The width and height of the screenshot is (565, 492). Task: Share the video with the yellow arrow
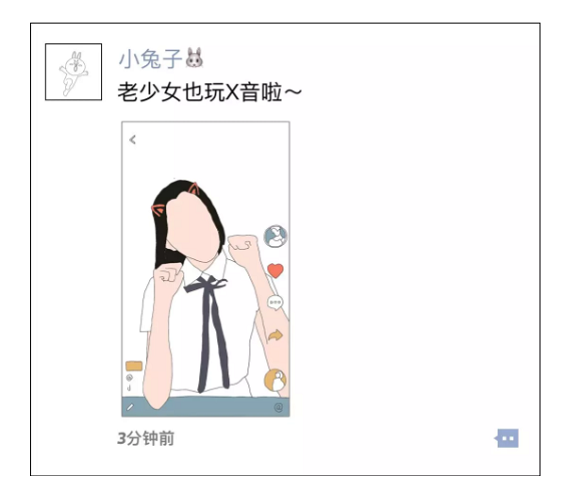pyautogui.click(x=275, y=336)
